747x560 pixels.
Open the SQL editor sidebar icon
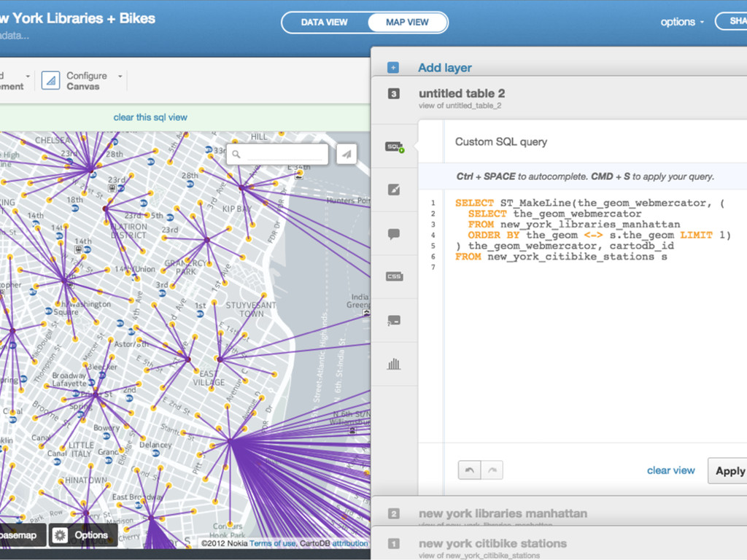point(395,147)
